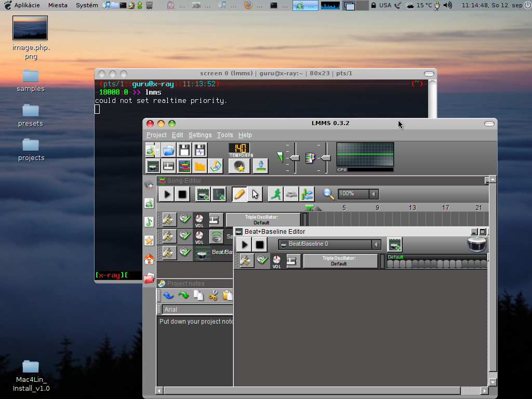This screenshot has height=399, width=532.
Task: Select draw mode pencil in Song-Editor
Action: pos(239,194)
